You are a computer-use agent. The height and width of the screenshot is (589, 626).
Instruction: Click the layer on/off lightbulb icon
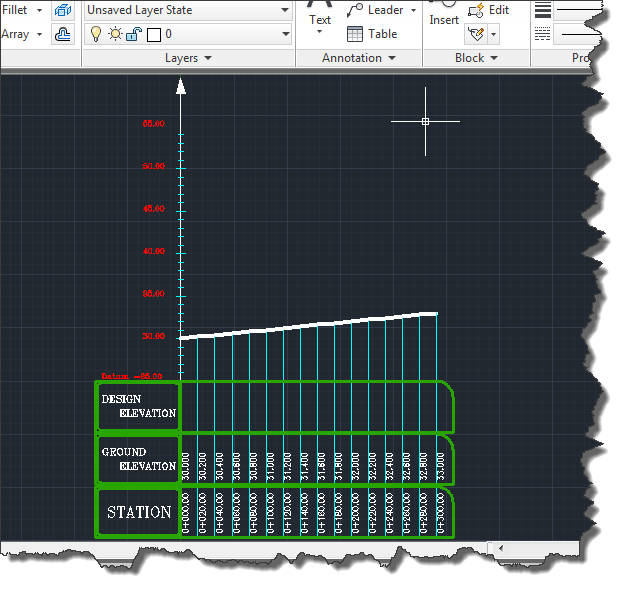coord(96,34)
